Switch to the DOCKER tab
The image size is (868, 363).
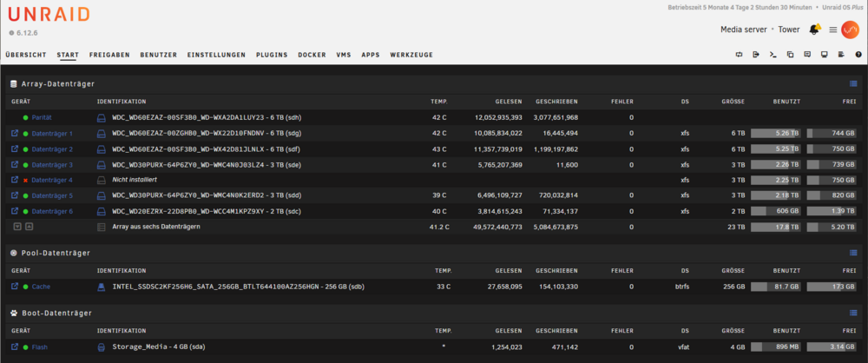312,55
